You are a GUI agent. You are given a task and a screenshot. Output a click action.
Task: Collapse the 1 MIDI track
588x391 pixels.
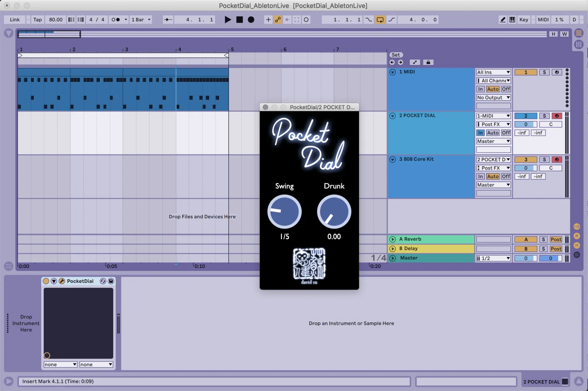click(x=392, y=72)
